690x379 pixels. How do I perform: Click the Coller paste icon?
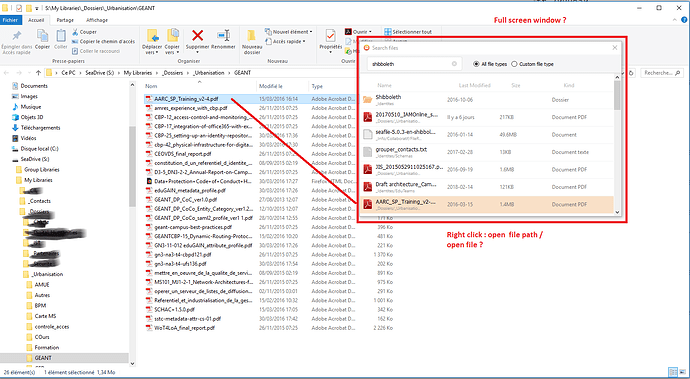pos(61,36)
